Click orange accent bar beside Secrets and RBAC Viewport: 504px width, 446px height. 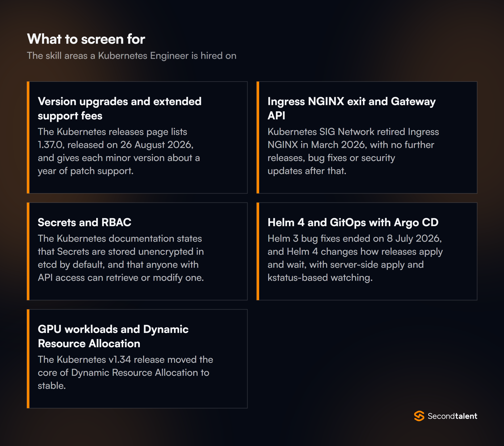pos(28,251)
